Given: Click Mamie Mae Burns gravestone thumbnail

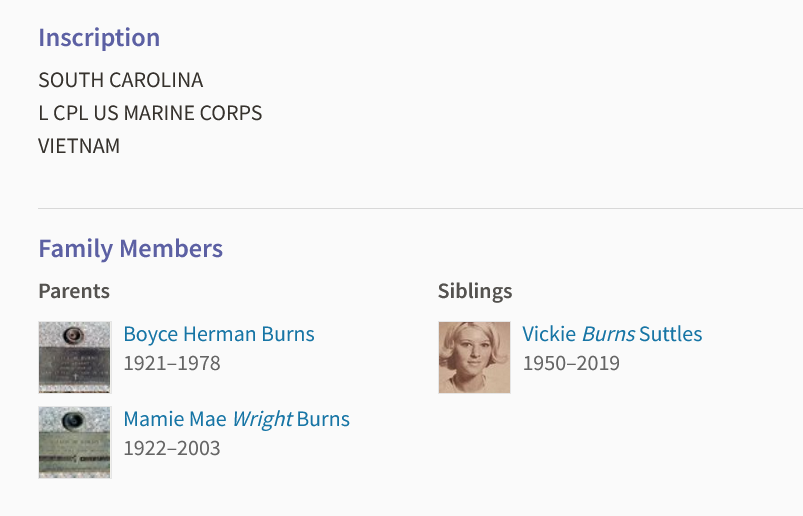Looking at the screenshot, I should [x=74, y=442].
